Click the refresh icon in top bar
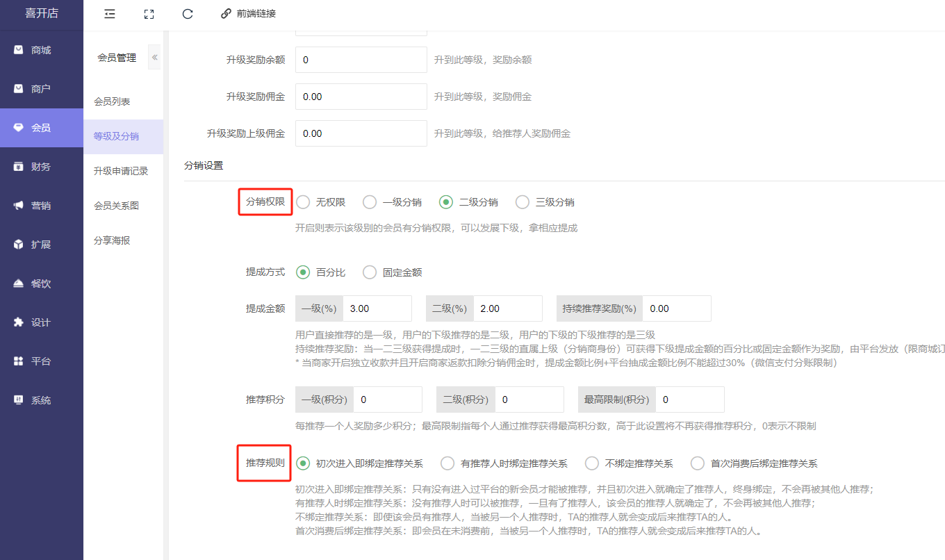This screenshot has width=945, height=560. (188, 14)
